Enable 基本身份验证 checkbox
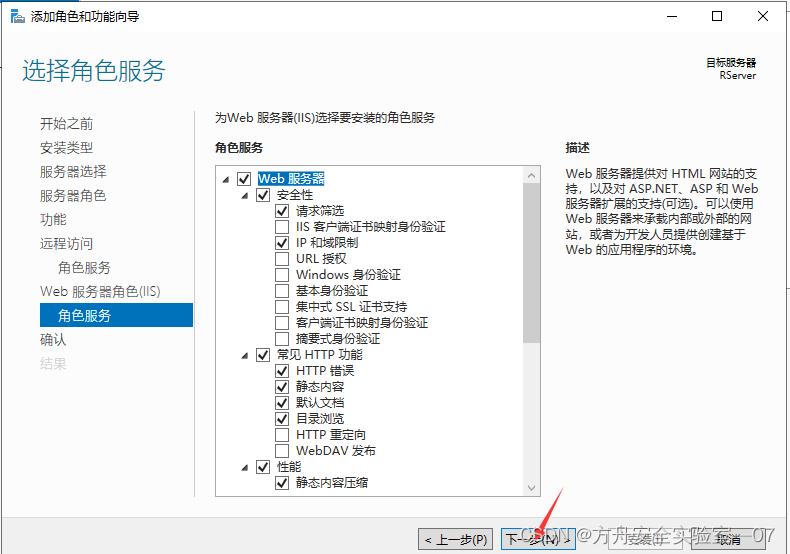 282,291
